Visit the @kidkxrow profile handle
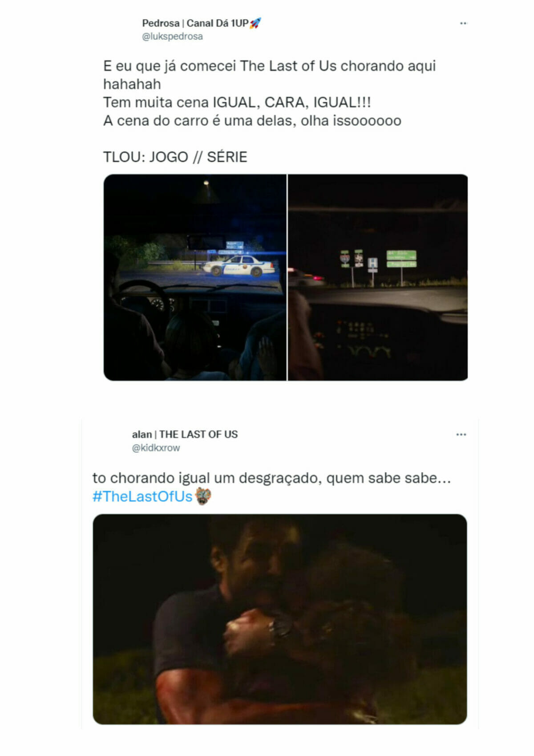 [x=156, y=448]
